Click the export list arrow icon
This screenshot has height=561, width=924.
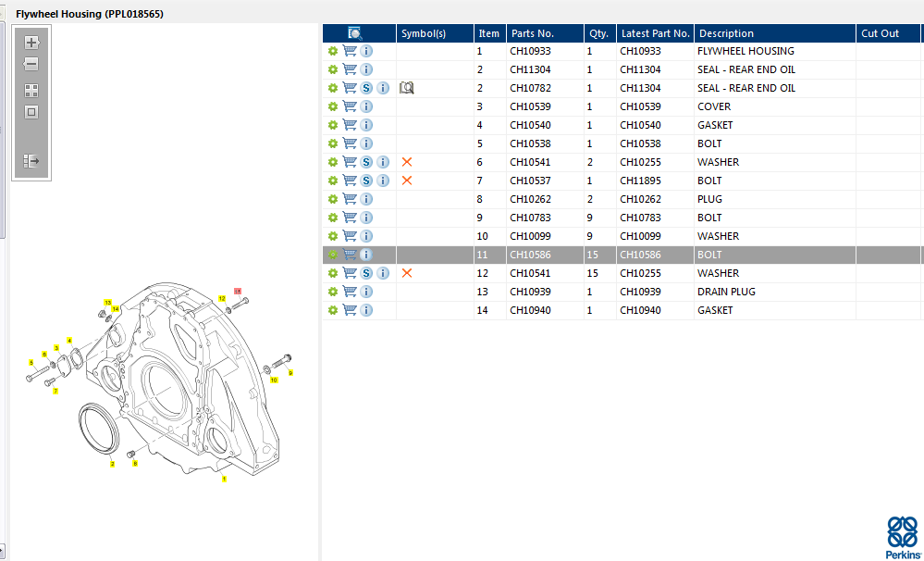31,160
